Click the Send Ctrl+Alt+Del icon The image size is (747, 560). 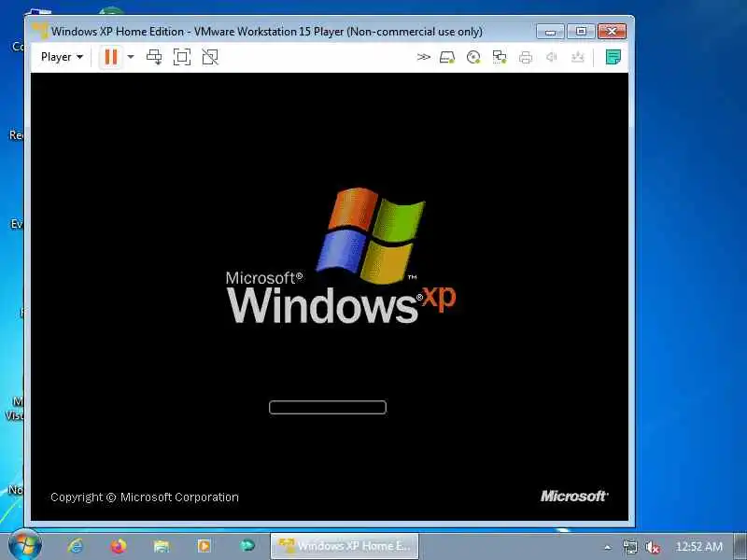pyautogui.click(x=154, y=57)
